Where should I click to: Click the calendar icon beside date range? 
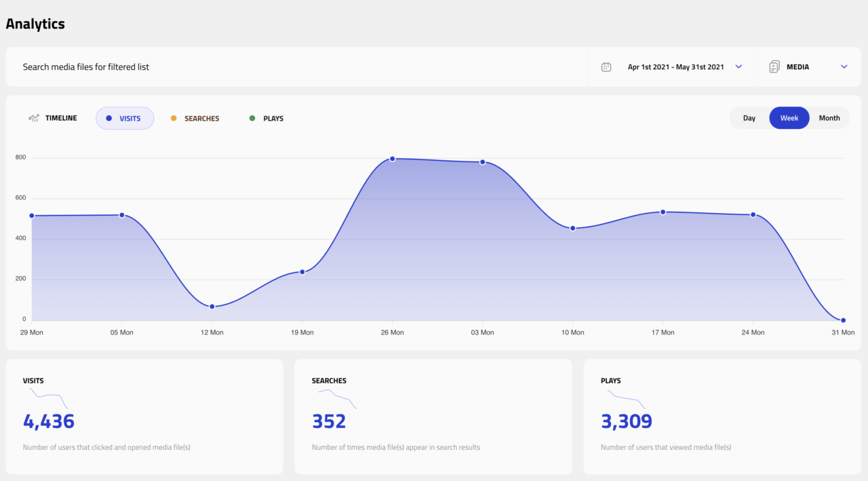click(x=606, y=67)
